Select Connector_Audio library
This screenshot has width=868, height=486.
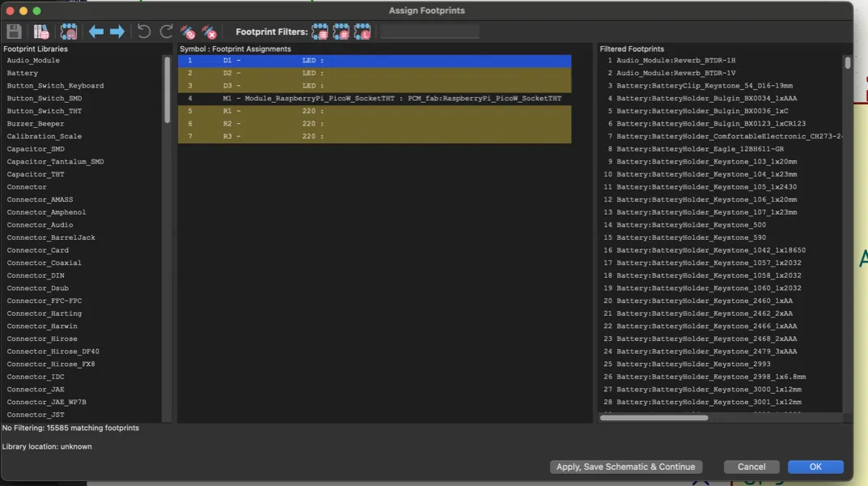click(40, 225)
